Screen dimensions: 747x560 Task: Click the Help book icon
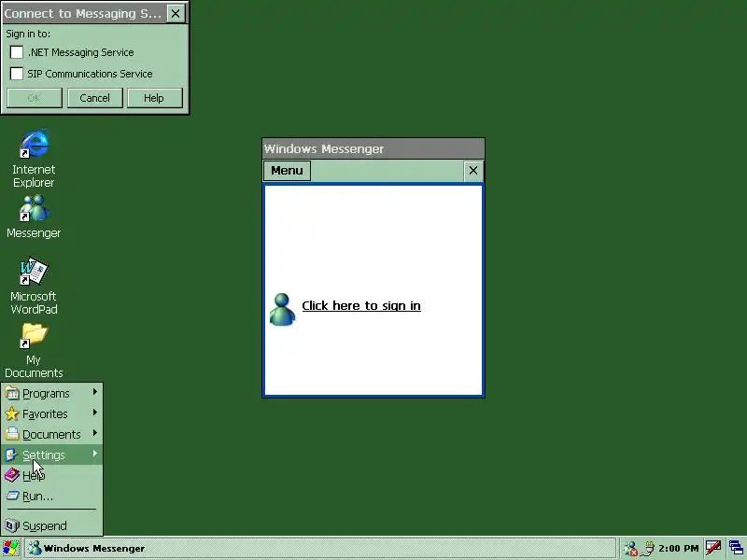(12, 475)
